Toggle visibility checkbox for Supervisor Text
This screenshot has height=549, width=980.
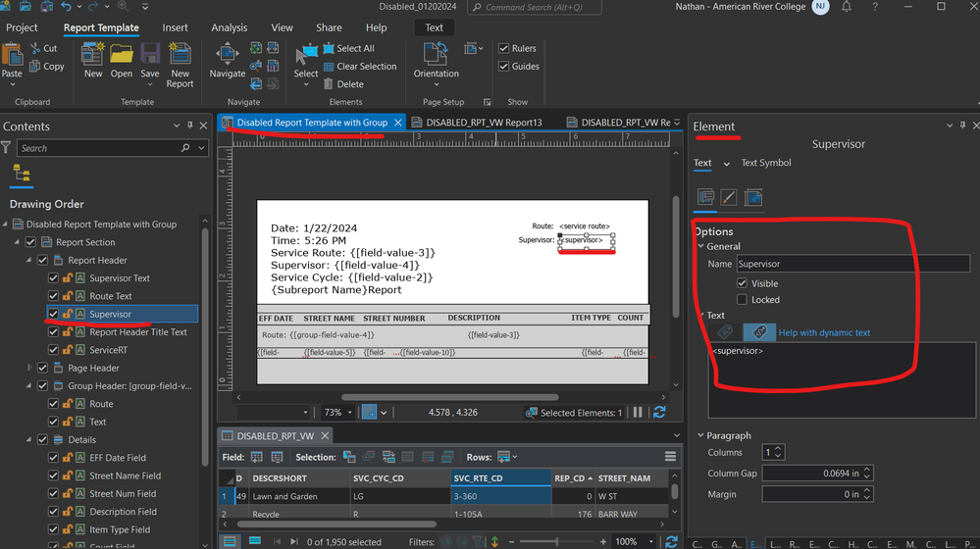53,278
